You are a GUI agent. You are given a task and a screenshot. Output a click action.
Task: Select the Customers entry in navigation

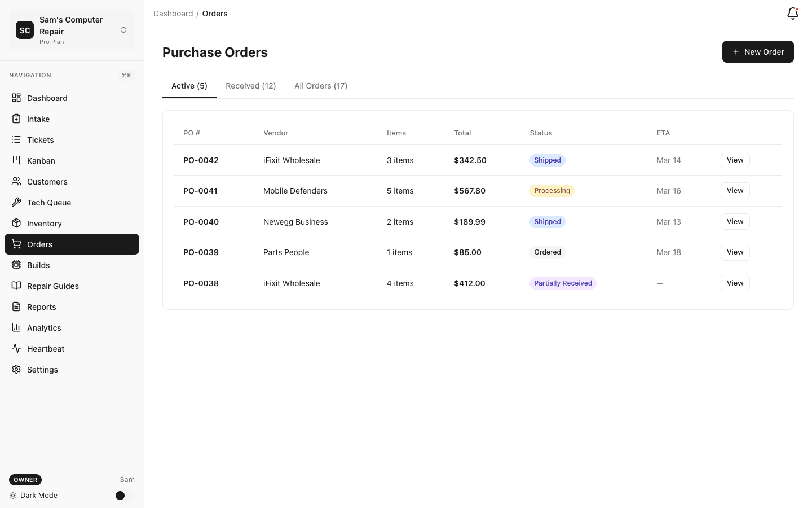(x=47, y=181)
